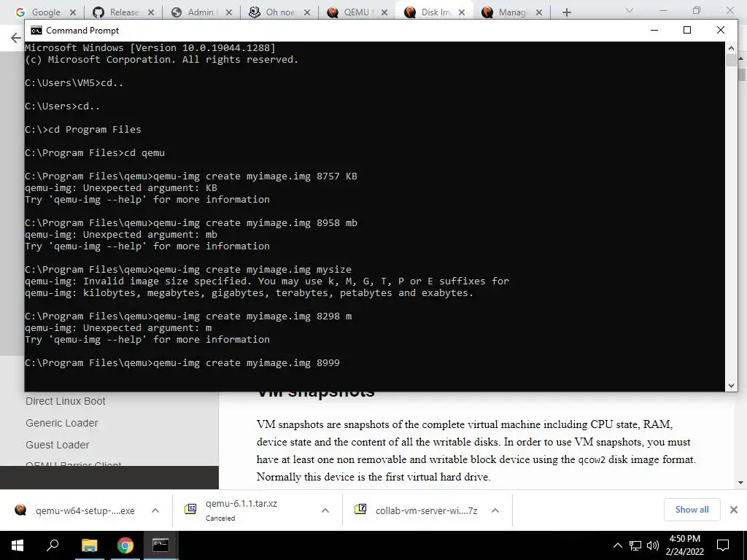Switch to the Admin browser tab
The width and height of the screenshot is (747, 560).
coord(194,12)
